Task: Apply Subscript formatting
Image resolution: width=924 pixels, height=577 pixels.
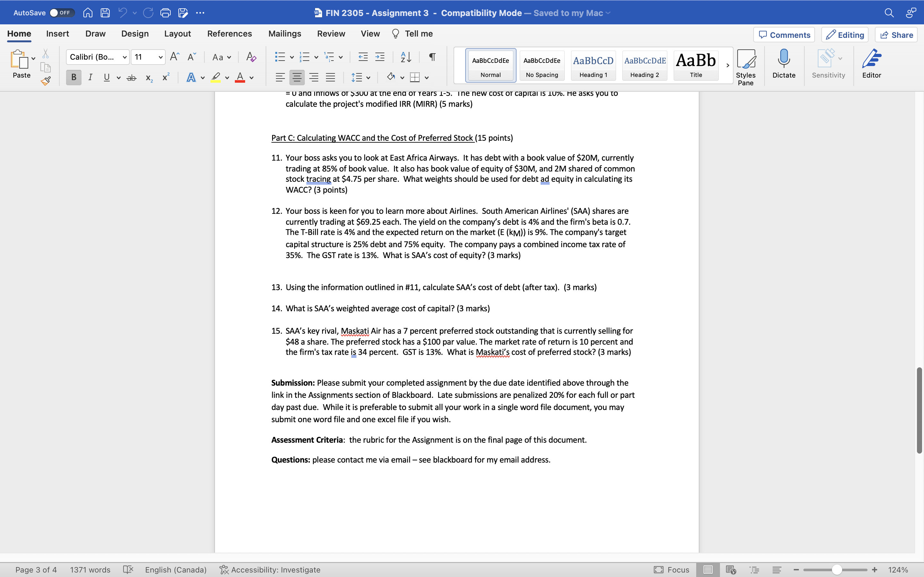Action: [x=148, y=78]
